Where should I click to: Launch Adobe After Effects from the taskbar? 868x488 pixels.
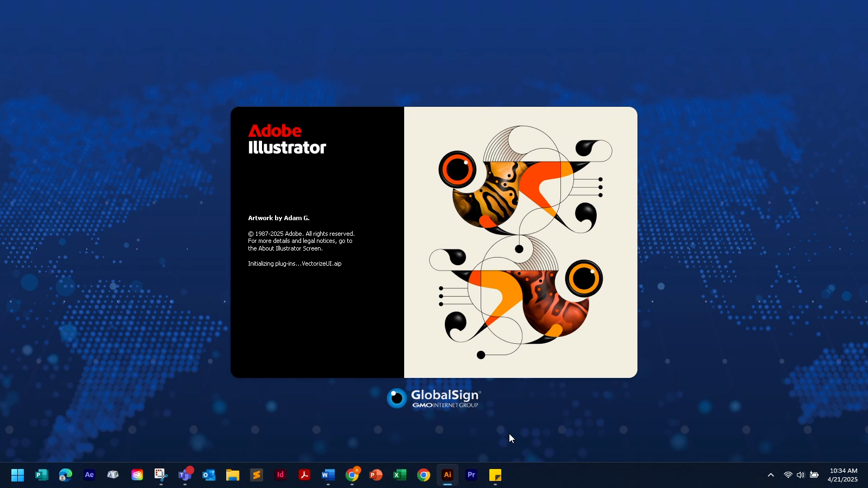[x=89, y=475]
